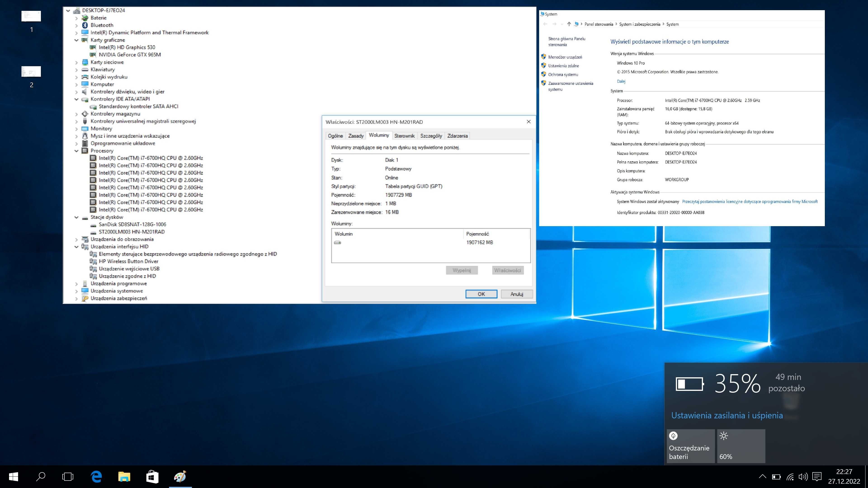Open Zaawansowane ustawienia systemu link
The width and height of the screenshot is (868, 488).
571,86
